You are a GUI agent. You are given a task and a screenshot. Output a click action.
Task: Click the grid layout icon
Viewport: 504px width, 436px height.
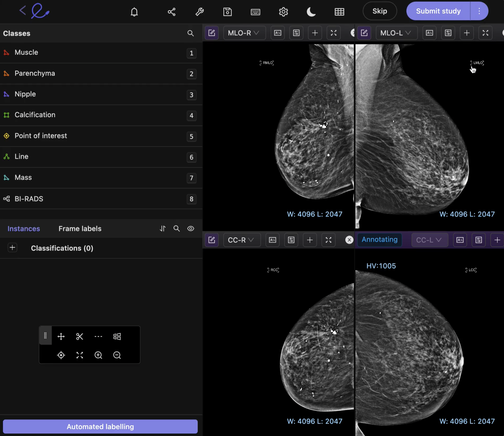339,12
